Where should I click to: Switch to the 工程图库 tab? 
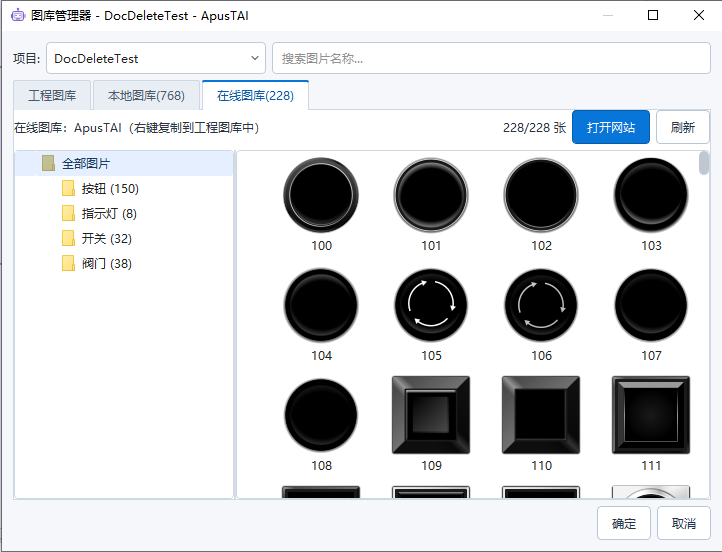(52, 95)
